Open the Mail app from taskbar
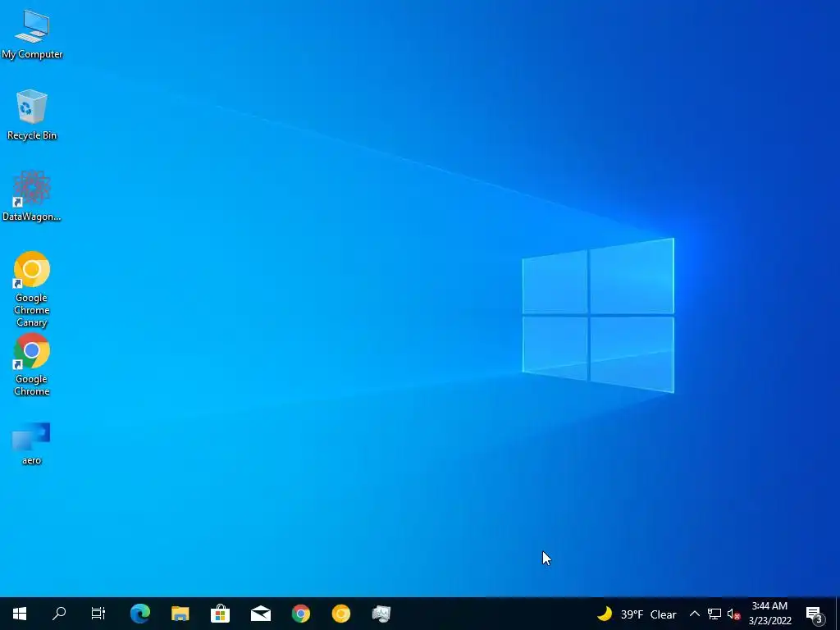The image size is (840, 630). click(260, 614)
